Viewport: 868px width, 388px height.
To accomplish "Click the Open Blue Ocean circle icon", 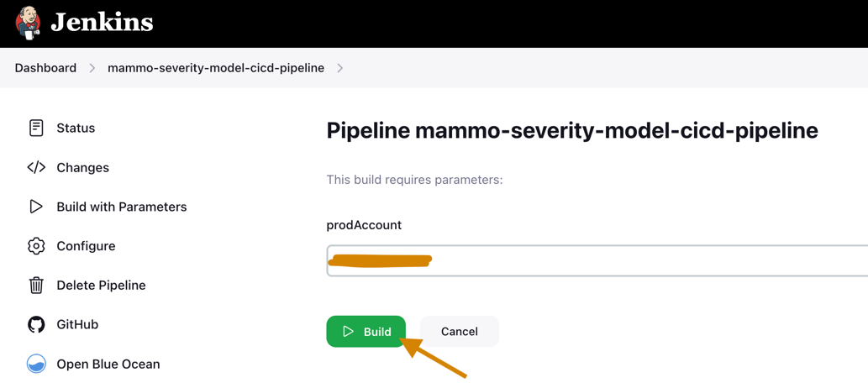I will [36, 364].
